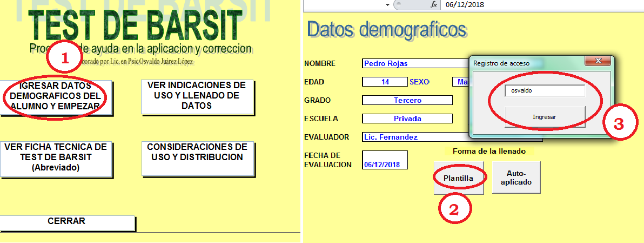Image resolution: width=644 pixels, height=243 pixels.
Task: Click the Forma de la llenado label
Action: point(489,152)
